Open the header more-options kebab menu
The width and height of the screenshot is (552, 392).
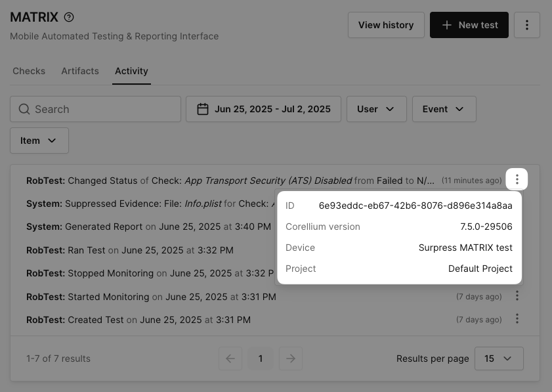point(526,25)
